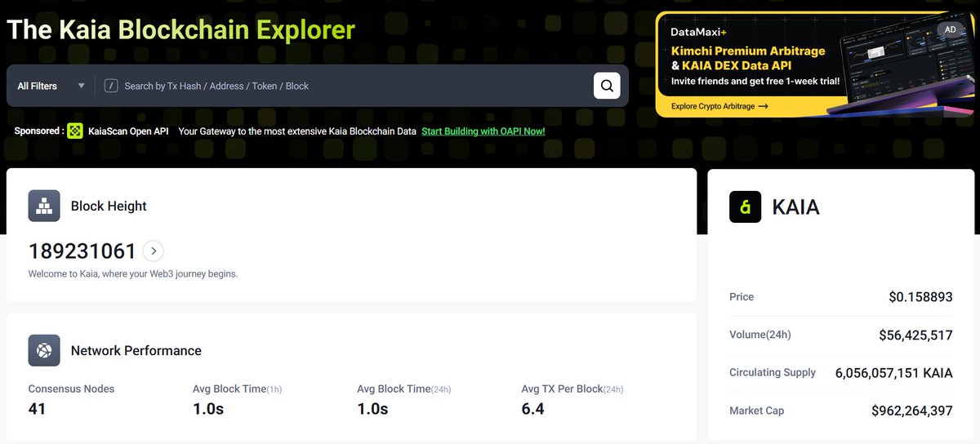Click the Kimchi Premium Arbitrage ad headline
980x444 pixels.
coord(748,51)
